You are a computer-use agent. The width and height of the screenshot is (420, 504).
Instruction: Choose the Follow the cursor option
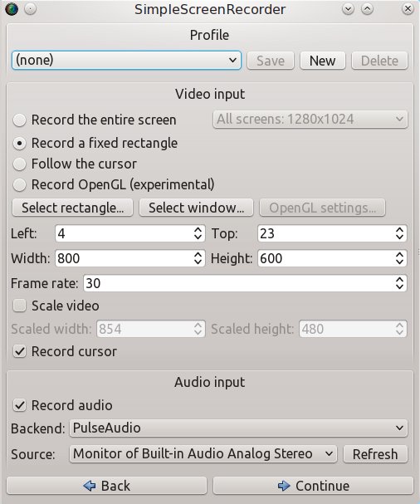tap(75, 164)
